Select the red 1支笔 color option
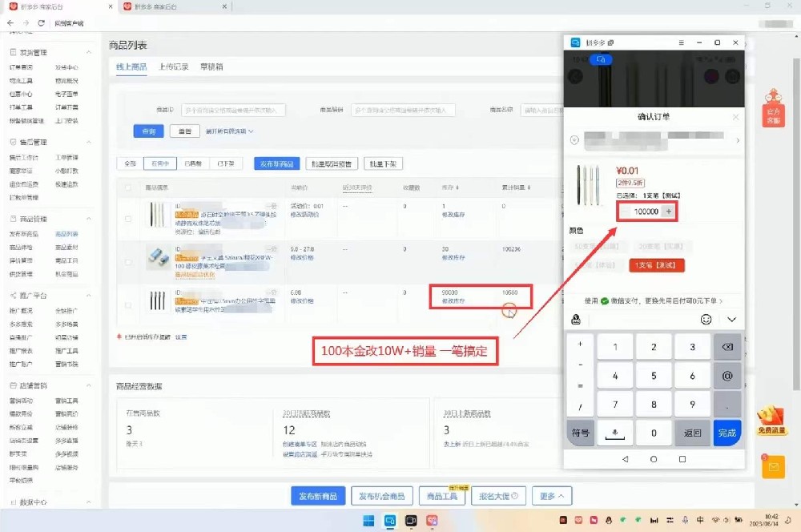Viewport: 801px width, 532px height. (x=655, y=265)
